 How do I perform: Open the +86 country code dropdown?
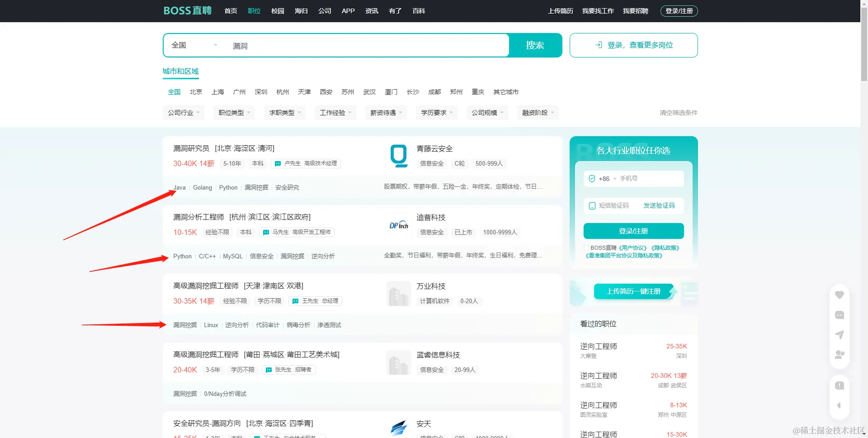[x=608, y=179]
